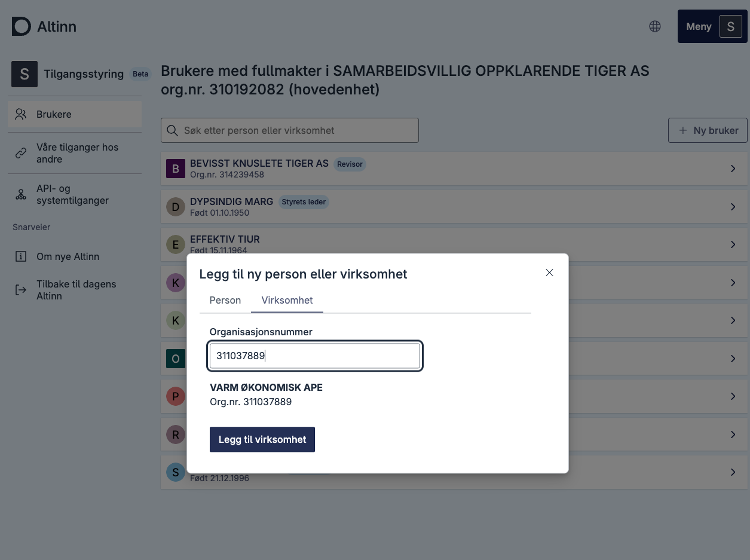Click the magnifier icon in the search field
Image resolution: width=750 pixels, height=560 pixels.
click(x=172, y=130)
